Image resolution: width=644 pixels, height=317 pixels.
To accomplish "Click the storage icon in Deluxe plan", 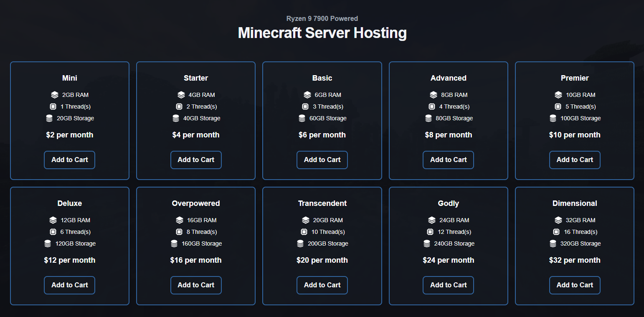I will [x=48, y=243].
